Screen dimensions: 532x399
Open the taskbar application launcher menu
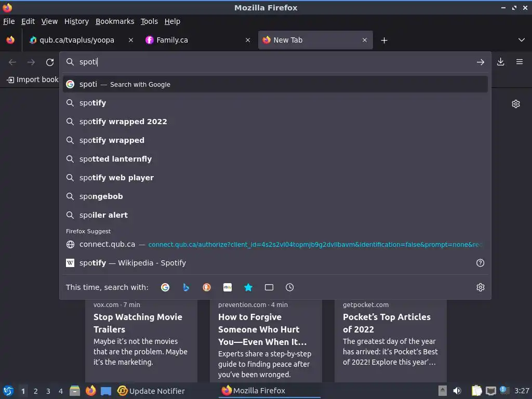(x=8, y=391)
